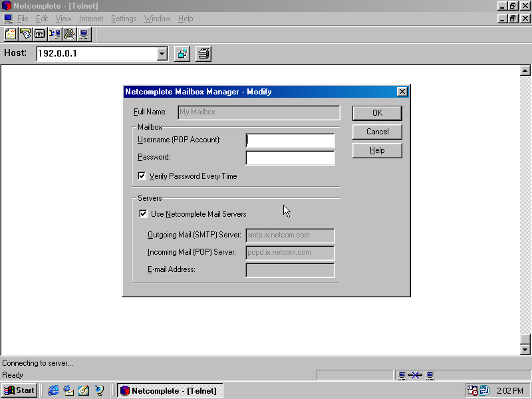Click the printer icon next to Host
The image size is (532, 399).
point(203,54)
